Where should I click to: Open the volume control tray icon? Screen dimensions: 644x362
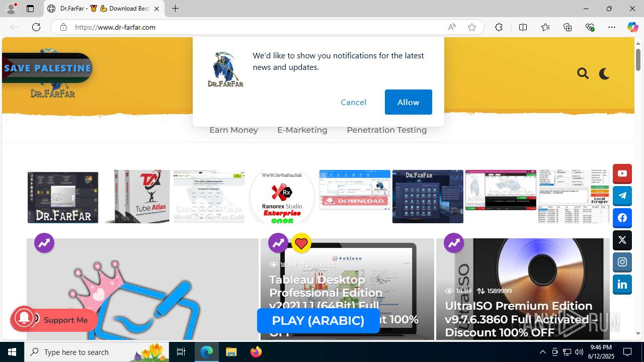coord(579,352)
